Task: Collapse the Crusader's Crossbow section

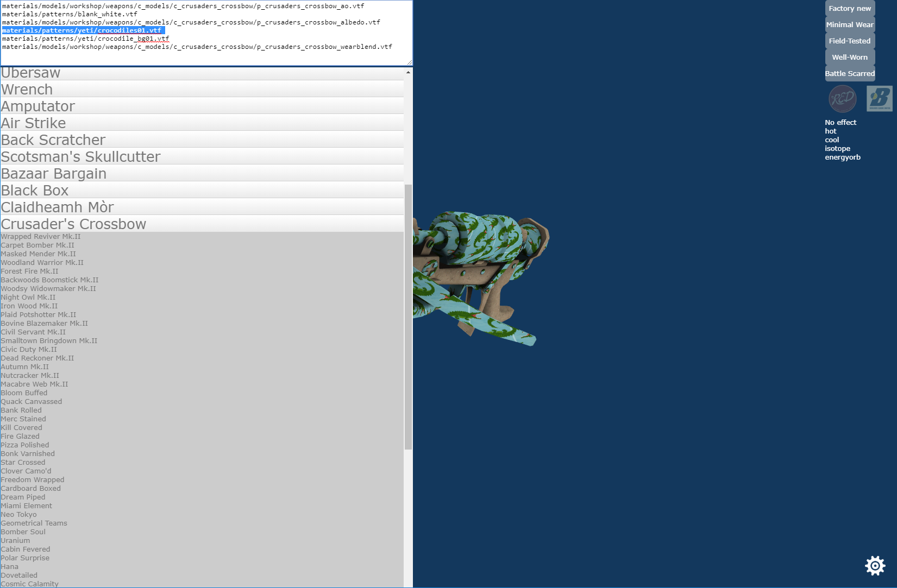Action: pos(202,224)
